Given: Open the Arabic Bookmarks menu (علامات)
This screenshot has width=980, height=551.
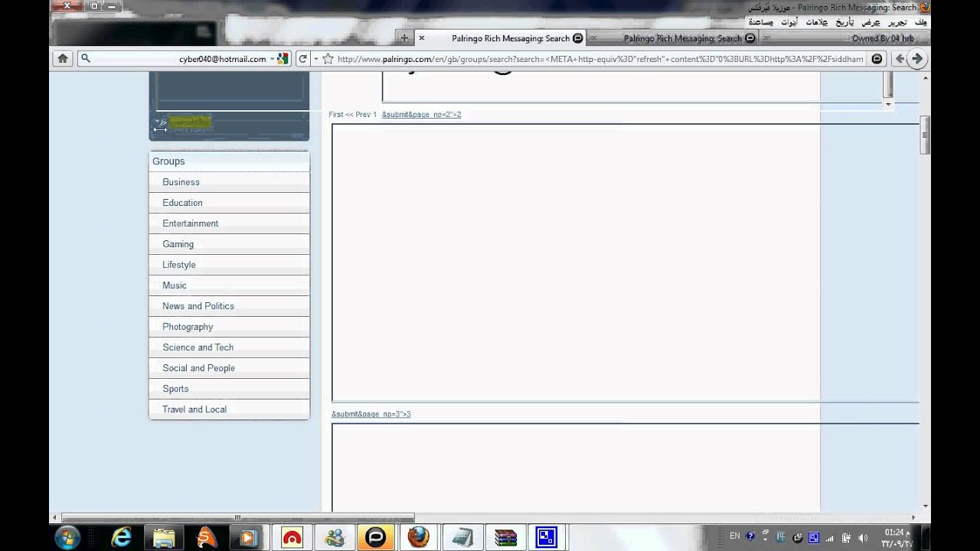Looking at the screenshot, I should click(x=817, y=22).
